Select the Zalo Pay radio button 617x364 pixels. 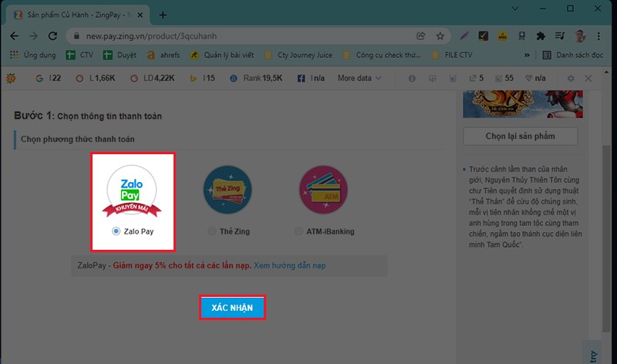[116, 231]
